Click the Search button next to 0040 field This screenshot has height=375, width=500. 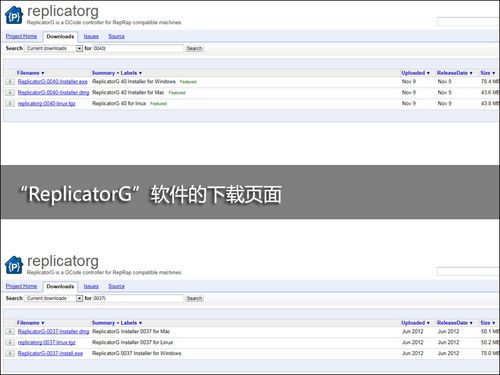194,49
